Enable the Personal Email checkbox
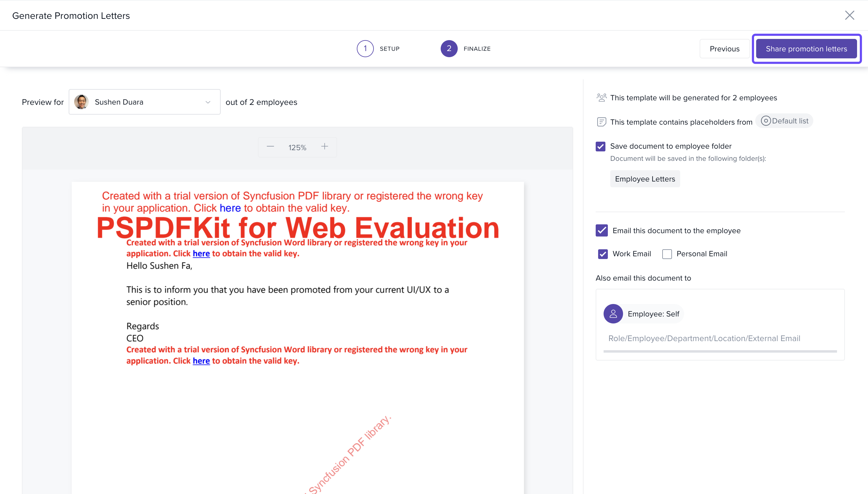 point(667,254)
